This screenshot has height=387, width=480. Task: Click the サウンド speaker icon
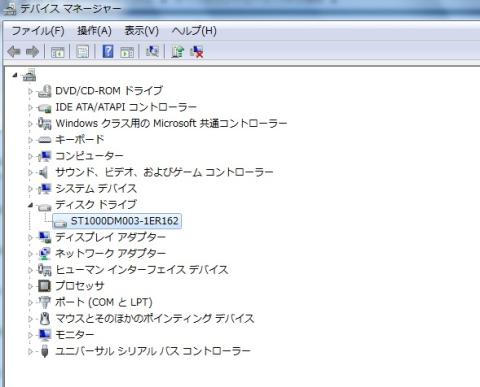click(x=44, y=172)
